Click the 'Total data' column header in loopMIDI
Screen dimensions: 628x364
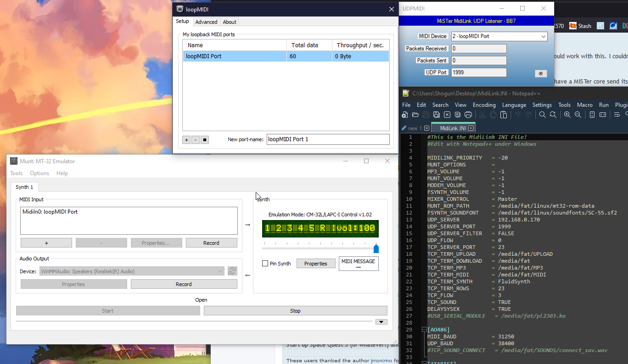pos(309,45)
